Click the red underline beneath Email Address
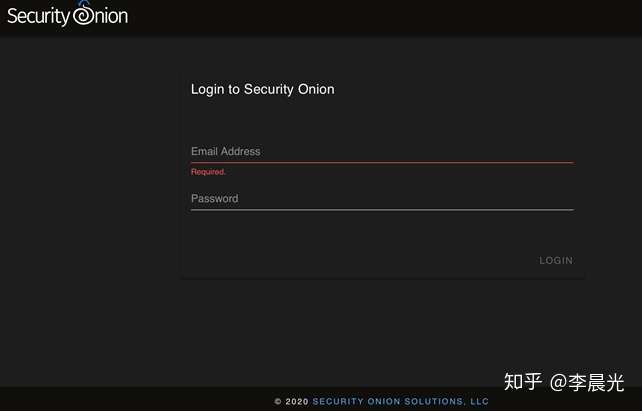This screenshot has width=642, height=411. (381, 162)
